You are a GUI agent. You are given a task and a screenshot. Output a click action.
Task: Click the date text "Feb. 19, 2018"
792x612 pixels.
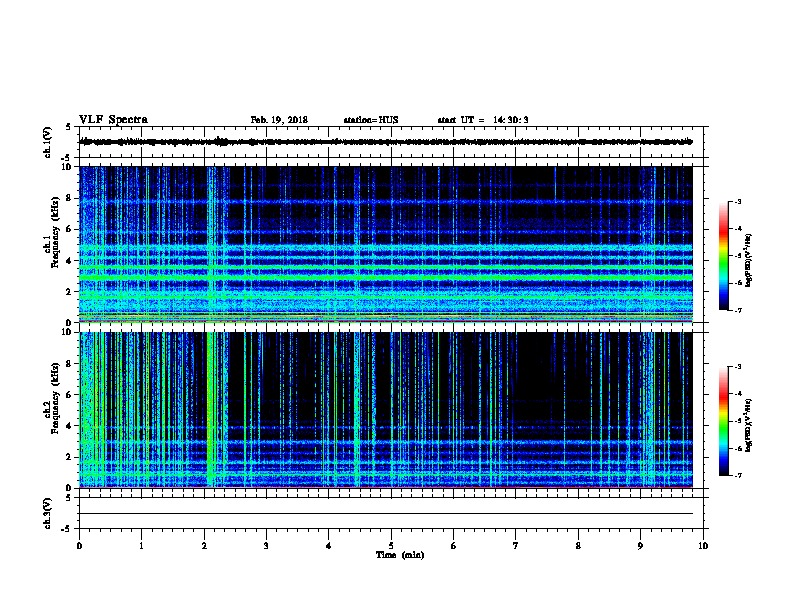tap(279, 120)
